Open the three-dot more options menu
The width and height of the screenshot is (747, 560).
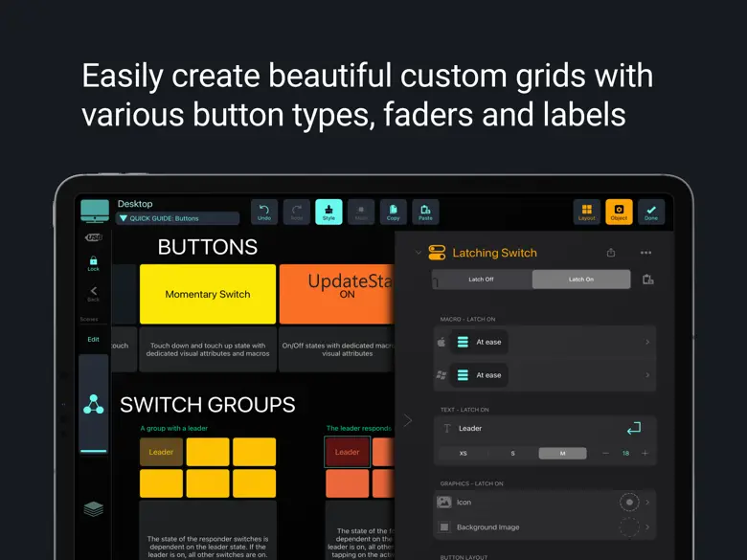pos(645,253)
